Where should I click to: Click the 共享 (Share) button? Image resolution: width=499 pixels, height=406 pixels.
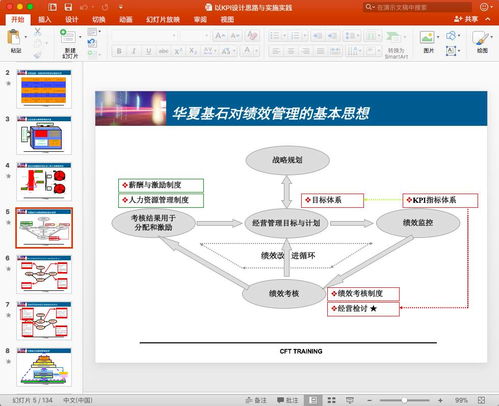[466, 19]
